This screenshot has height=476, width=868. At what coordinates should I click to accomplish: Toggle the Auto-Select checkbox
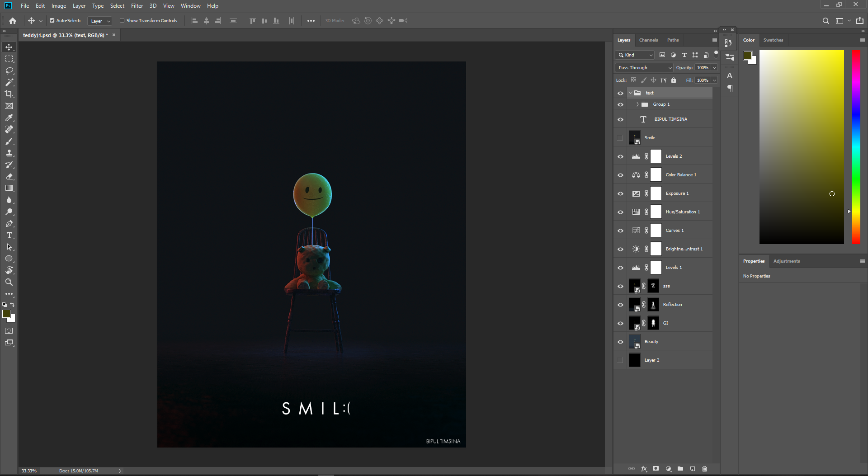(52, 21)
